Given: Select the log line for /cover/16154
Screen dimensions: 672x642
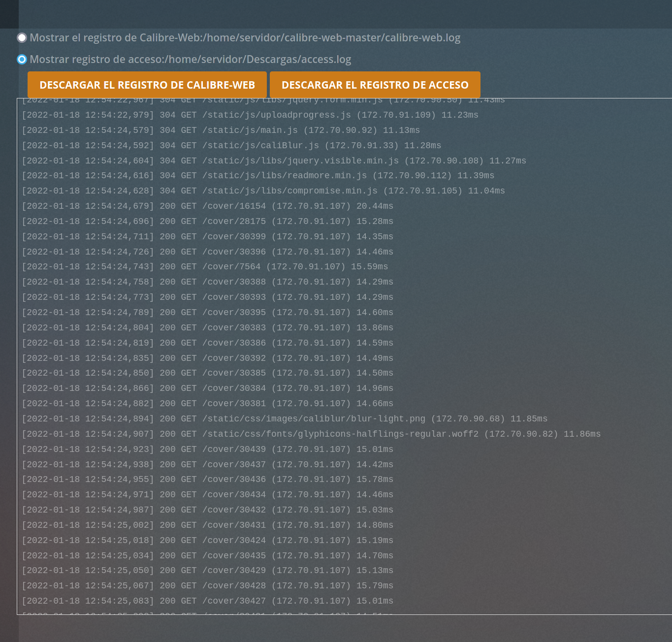Looking at the screenshot, I should coord(207,206).
